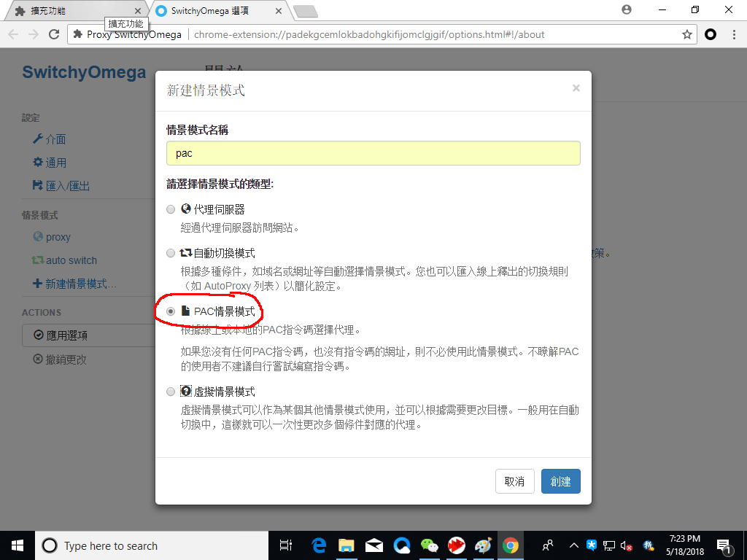Image resolution: width=747 pixels, height=560 pixels.
Task: Click the file icon beside PAC情景模式
Action: pyautogui.click(x=186, y=311)
